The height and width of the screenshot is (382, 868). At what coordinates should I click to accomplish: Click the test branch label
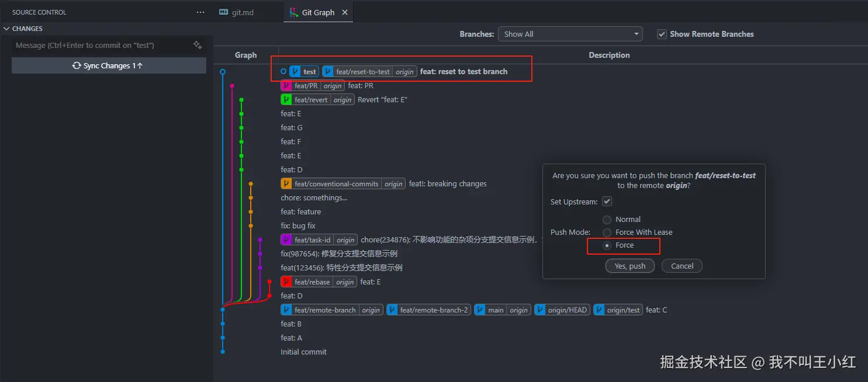(304, 71)
